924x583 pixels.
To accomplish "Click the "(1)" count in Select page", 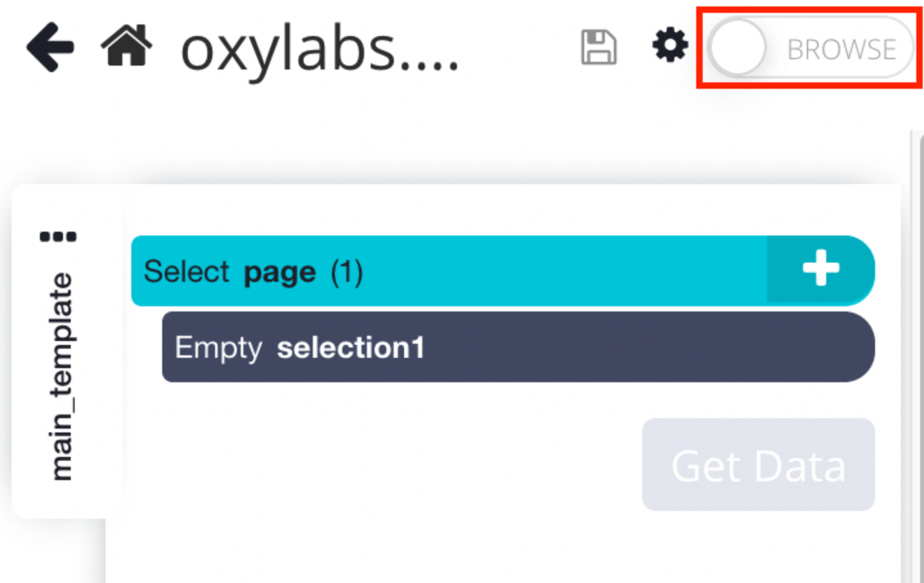I will pyautogui.click(x=347, y=272).
